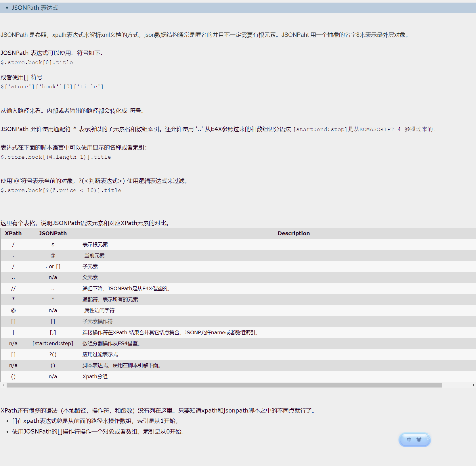Screen dimensions: 476x466
Task: Click the line 'JOSNPath 表达式可以使用. 符号如下:'
Action: [x=51, y=53]
